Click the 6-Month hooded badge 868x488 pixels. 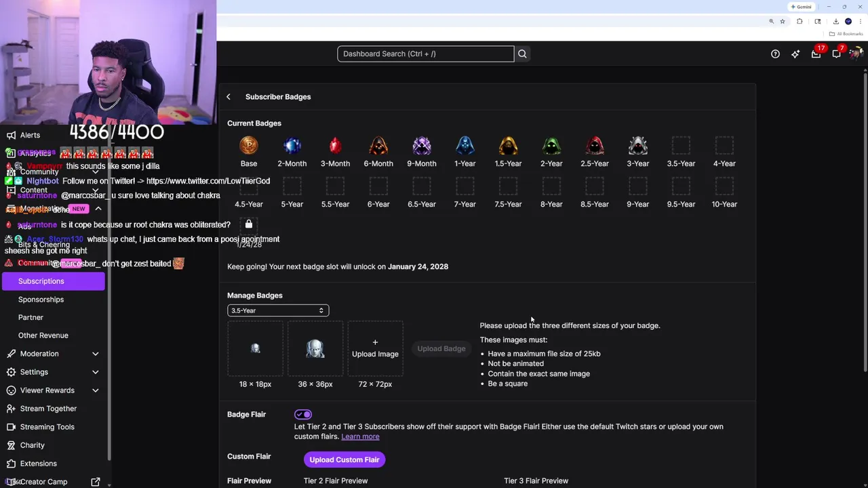[378, 146]
